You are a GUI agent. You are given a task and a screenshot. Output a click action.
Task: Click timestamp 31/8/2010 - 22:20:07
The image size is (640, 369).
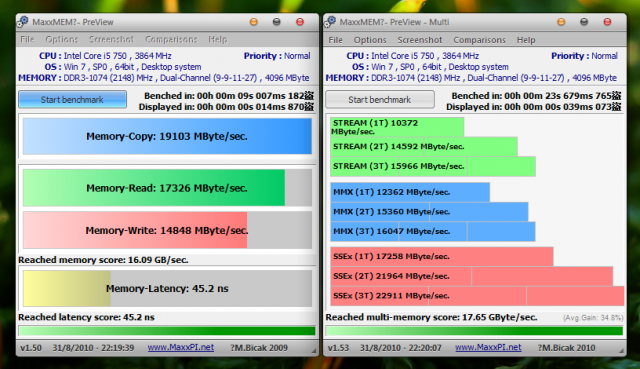400,348
